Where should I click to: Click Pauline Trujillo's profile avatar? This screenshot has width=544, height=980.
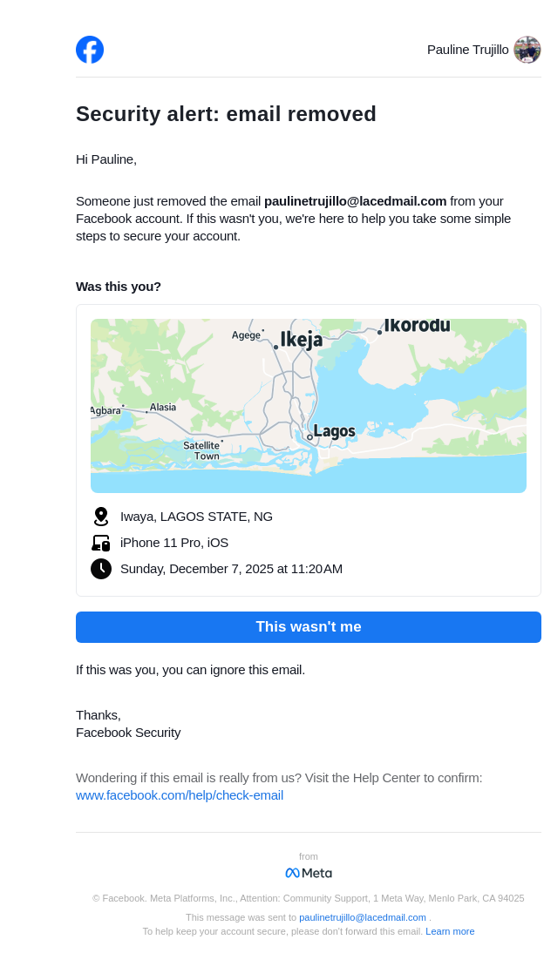(x=527, y=50)
